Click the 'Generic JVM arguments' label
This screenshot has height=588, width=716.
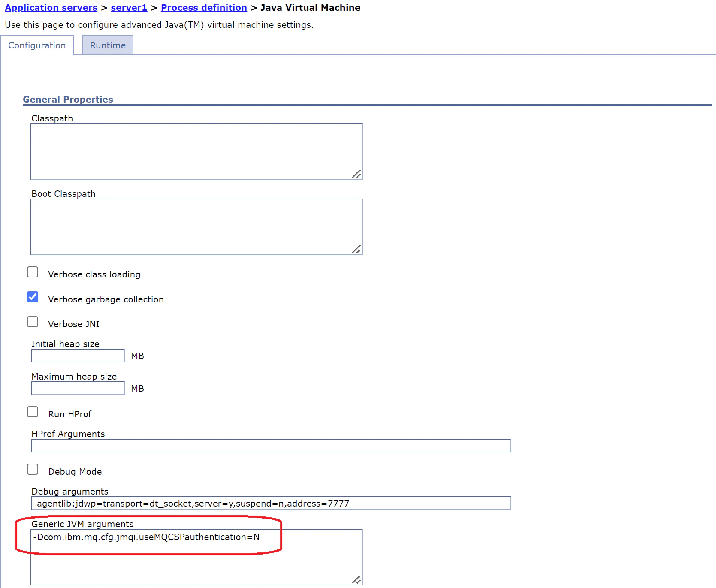tap(82, 524)
